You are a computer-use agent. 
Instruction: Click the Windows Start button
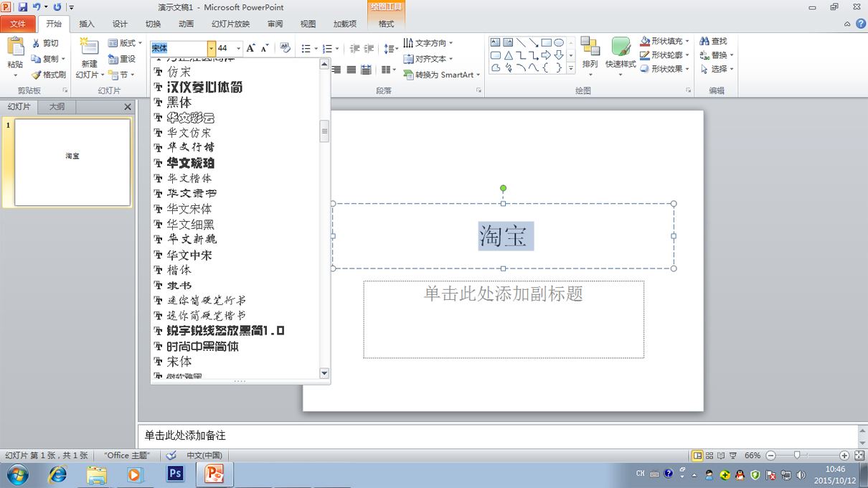(x=17, y=474)
